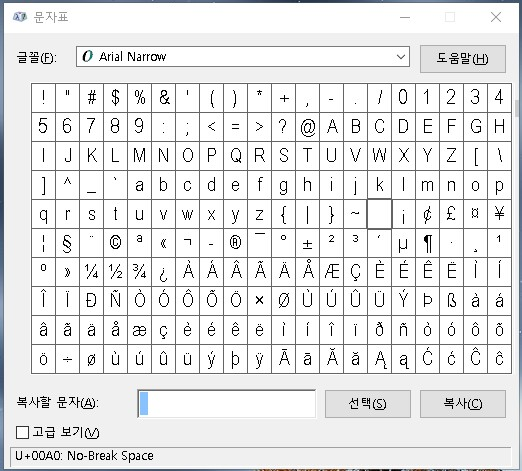Select the generic currency ¤ character

click(475, 214)
